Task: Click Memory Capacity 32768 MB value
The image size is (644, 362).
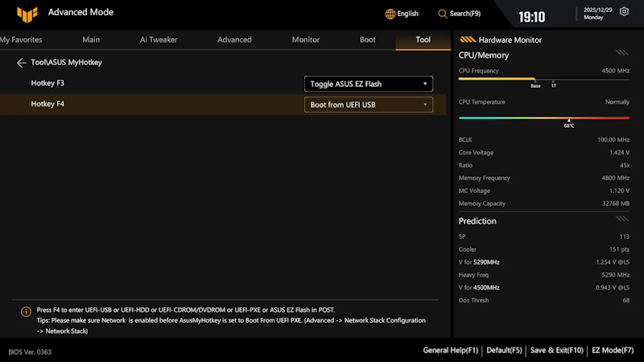Action: coord(616,204)
